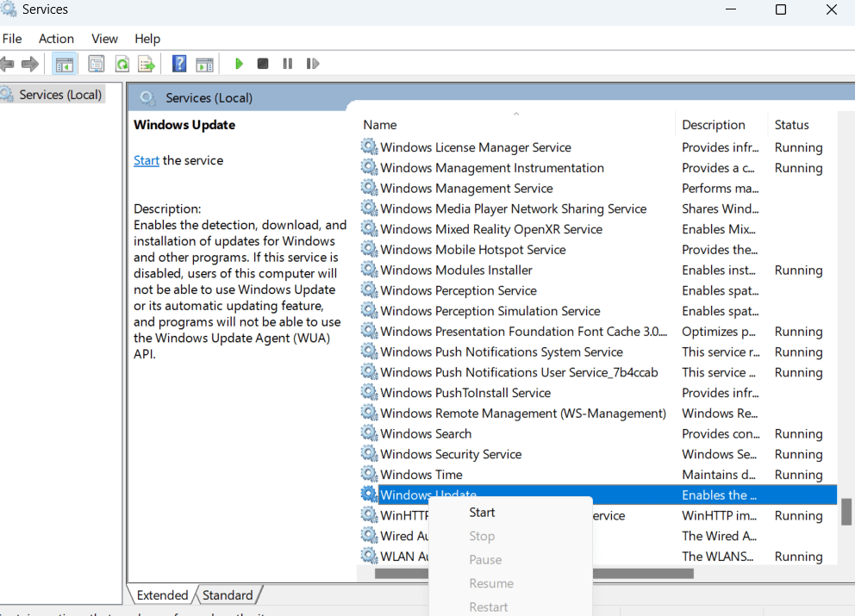This screenshot has height=616, width=855.
Task: Switch to the Standard tab
Action: (x=228, y=595)
